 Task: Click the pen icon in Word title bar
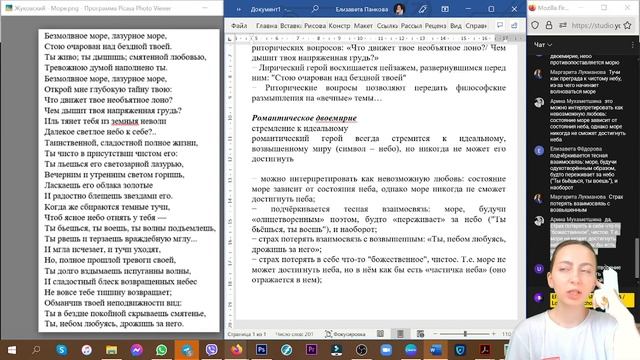click(x=422, y=9)
